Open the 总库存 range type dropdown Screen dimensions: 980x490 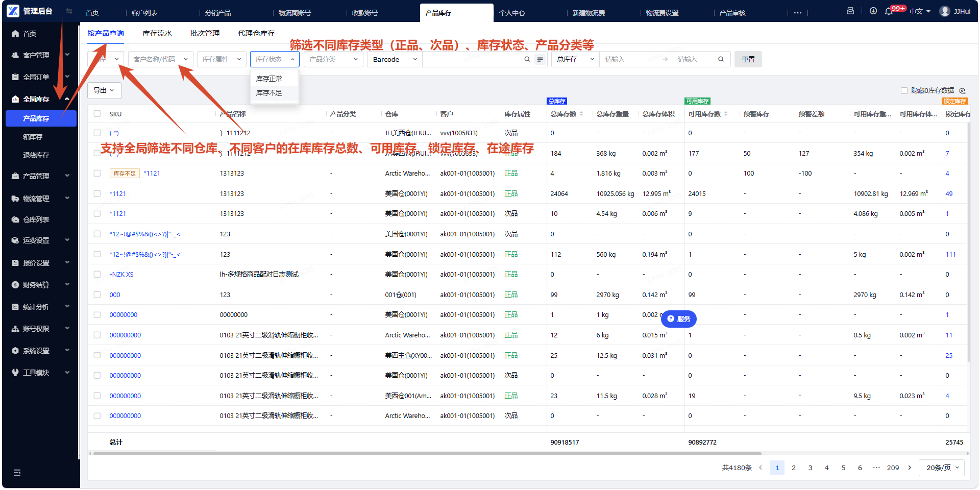click(x=575, y=59)
